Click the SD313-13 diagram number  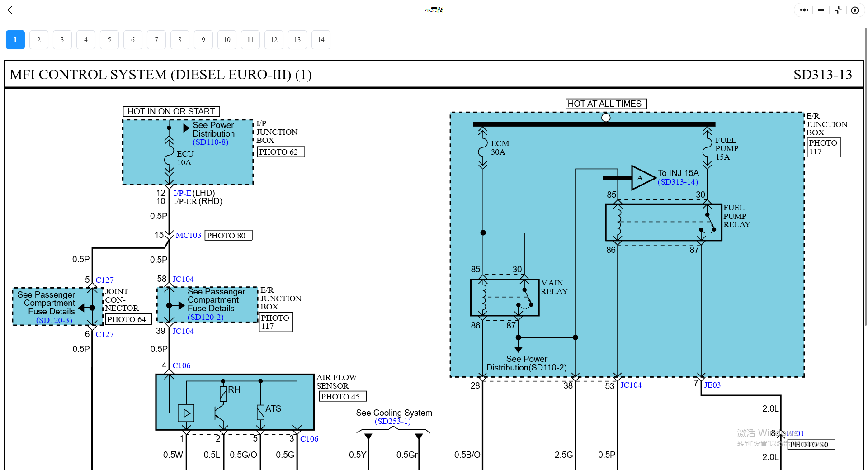point(823,74)
